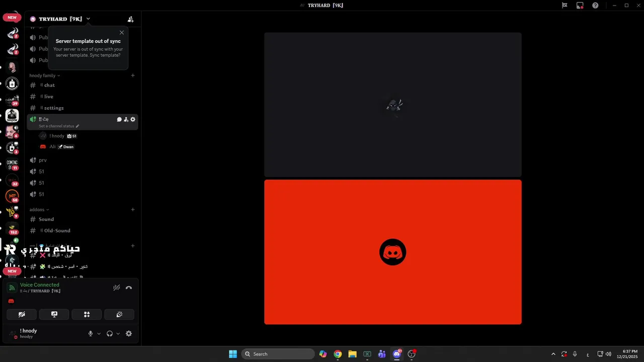Open Windows Start menu
Screen dimensions: 644x362
click(x=233, y=354)
